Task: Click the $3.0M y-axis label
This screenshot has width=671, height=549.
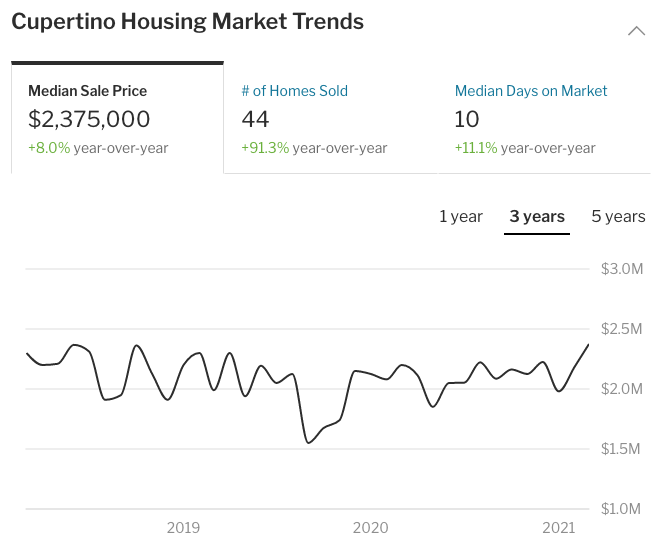Action: pos(621,269)
